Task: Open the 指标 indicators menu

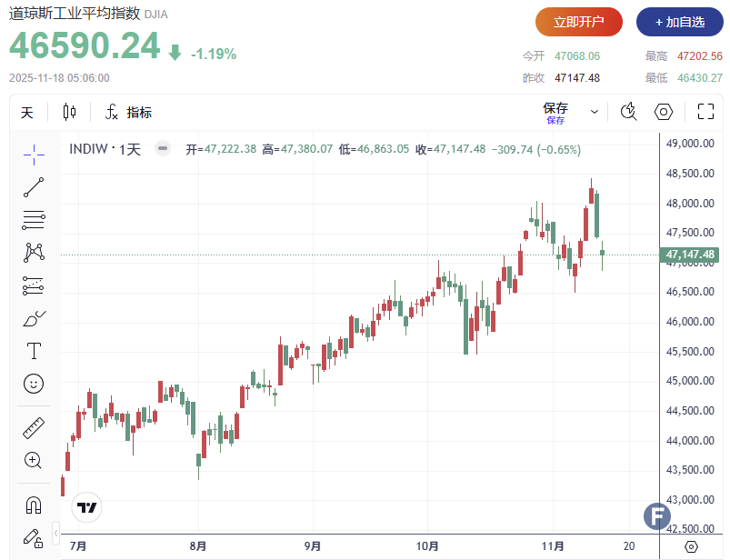Action: [128, 113]
